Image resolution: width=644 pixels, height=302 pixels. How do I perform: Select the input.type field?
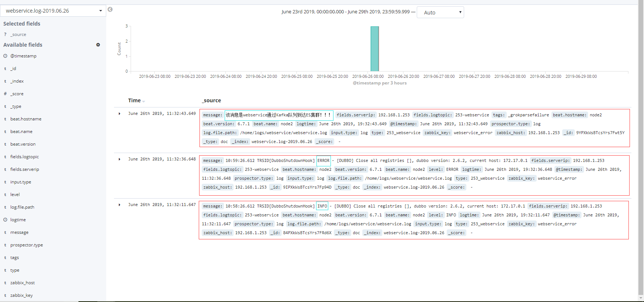click(21, 182)
